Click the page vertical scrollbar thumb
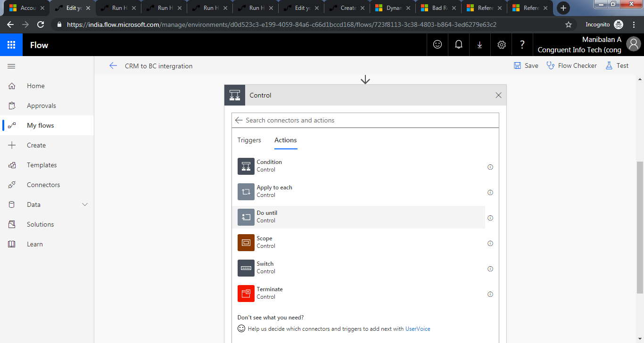The width and height of the screenshot is (644, 343). point(640,228)
